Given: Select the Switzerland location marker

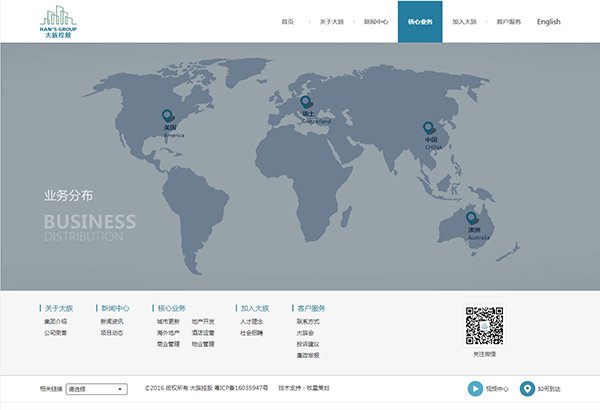Looking at the screenshot, I should pyautogui.click(x=306, y=102).
